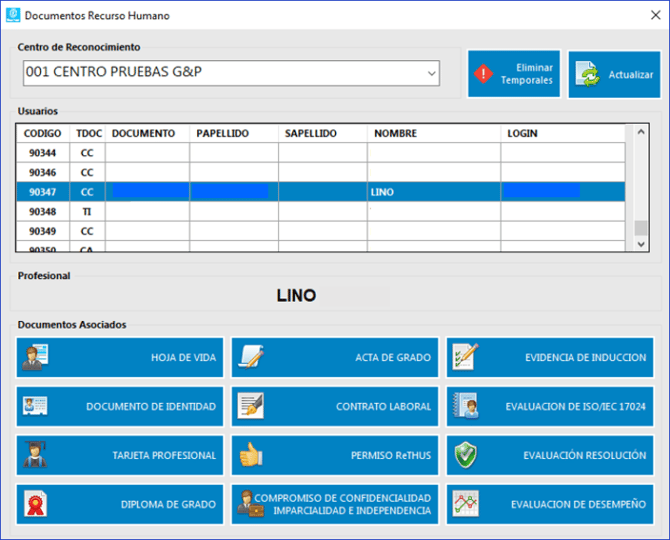Click the Evaluación Resolución green shield icon
Viewport: 670px width, 540px height.
click(465, 455)
